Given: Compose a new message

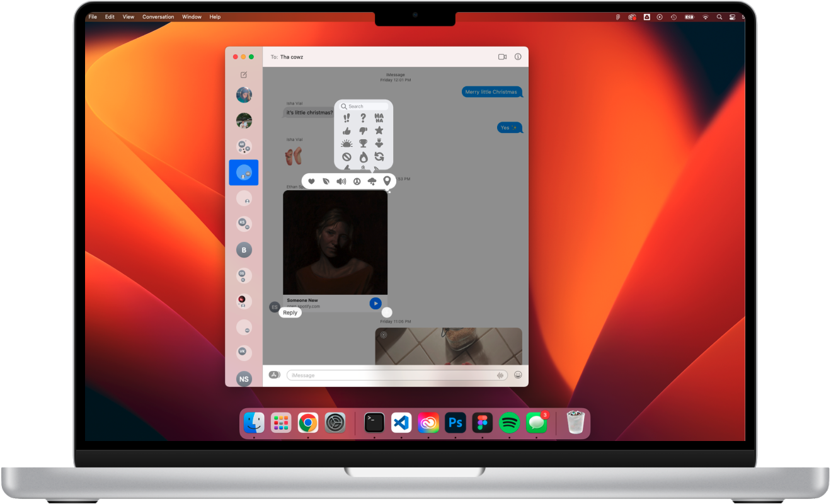Looking at the screenshot, I should tap(243, 75).
